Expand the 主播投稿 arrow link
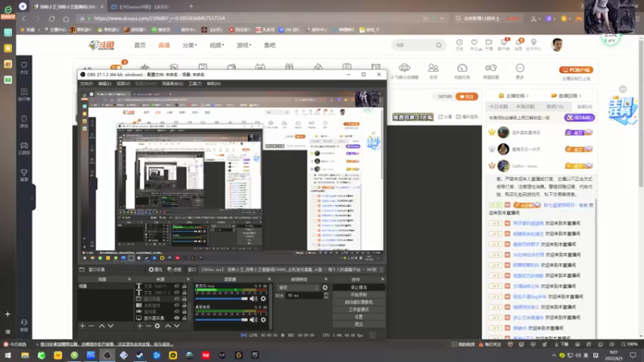The height and width of the screenshot is (362, 644). (x=514, y=96)
